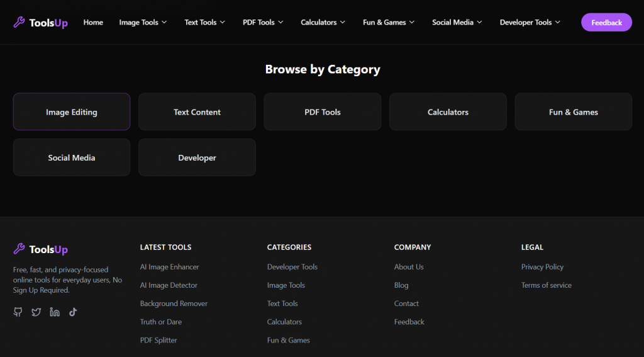This screenshot has height=357, width=644.
Task: Select the Calculators category card
Action: click(x=448, y=111)
